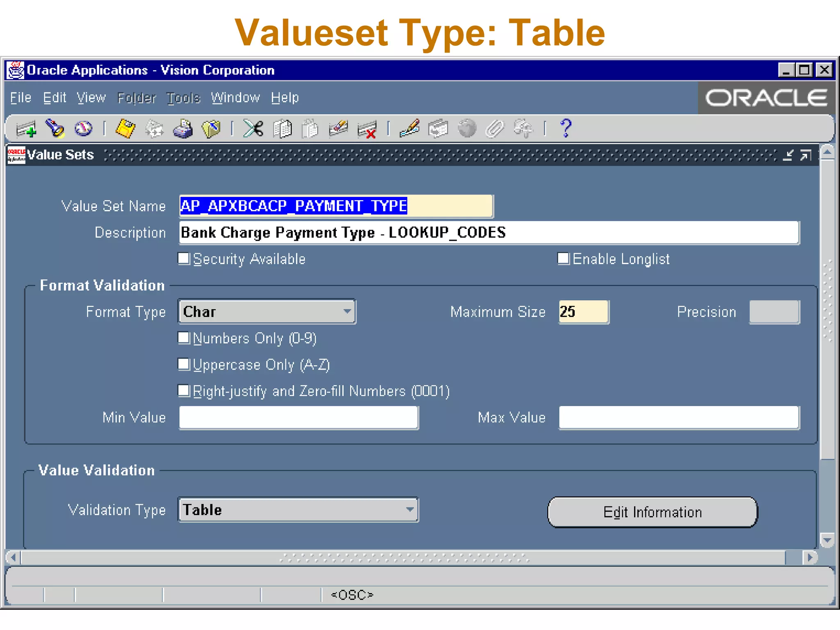Toggle Right-justify and Zero-fill Numbers checkbox
Screen dimensions: 840x630
pyautogui.click(x=184, y=390)
